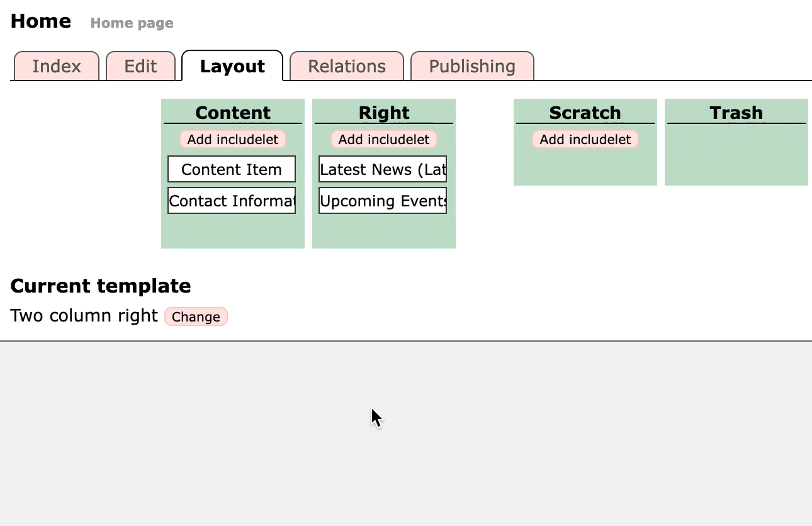
Task: Click Add includelet in the Content column
Action: pos(232,139)
